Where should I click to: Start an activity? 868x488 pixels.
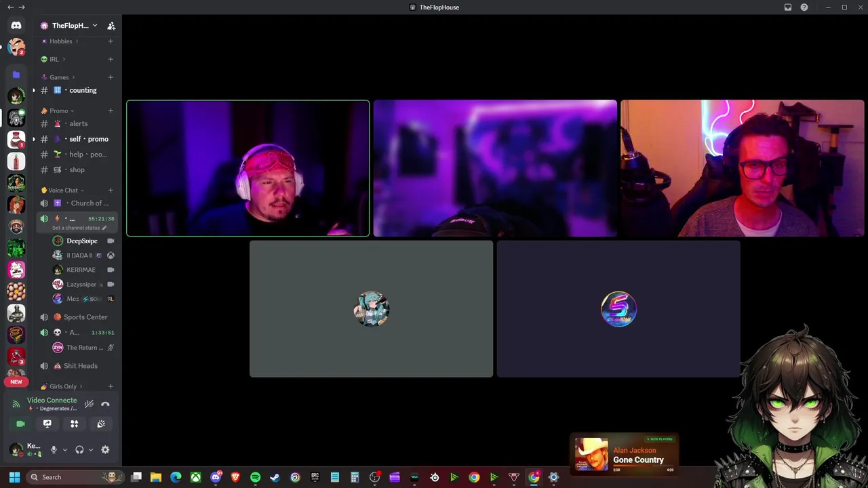pyautogui.click(x=75, y=424)
